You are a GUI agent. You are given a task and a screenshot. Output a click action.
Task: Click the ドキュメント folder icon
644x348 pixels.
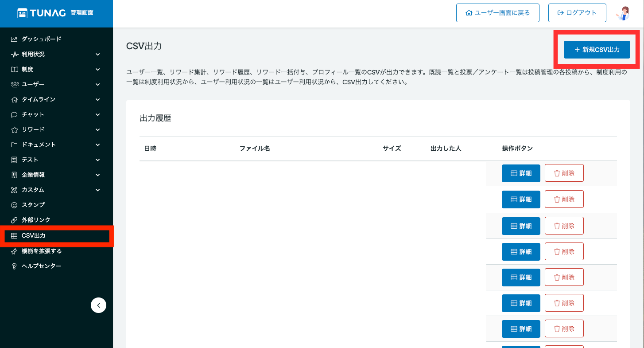(x=14, y=145)
